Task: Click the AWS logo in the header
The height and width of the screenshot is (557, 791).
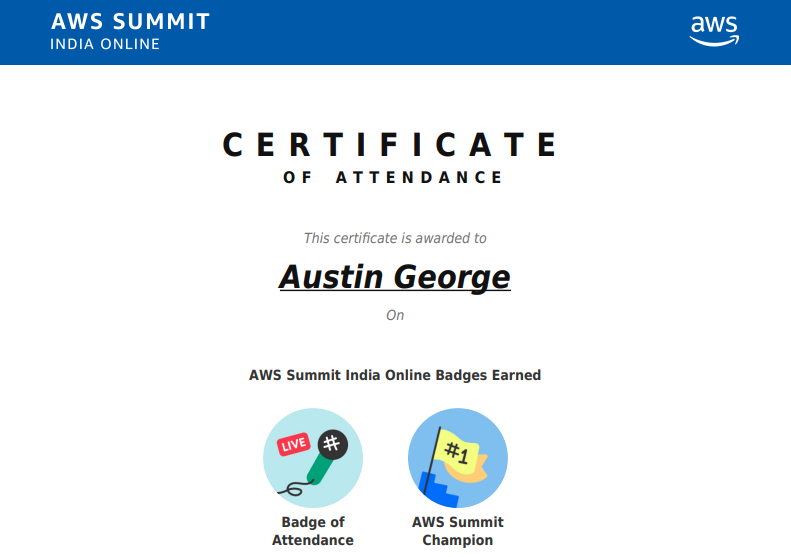Action: tap(714, 29)
